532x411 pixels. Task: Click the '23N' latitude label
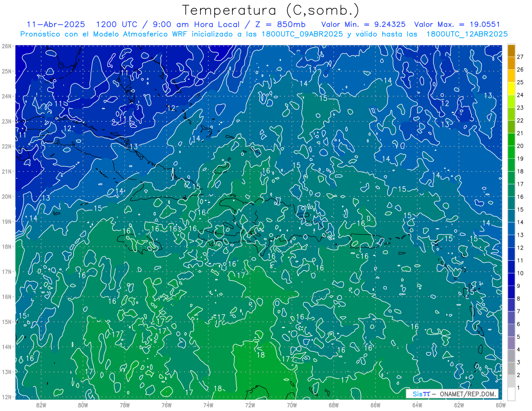[6, 121]
